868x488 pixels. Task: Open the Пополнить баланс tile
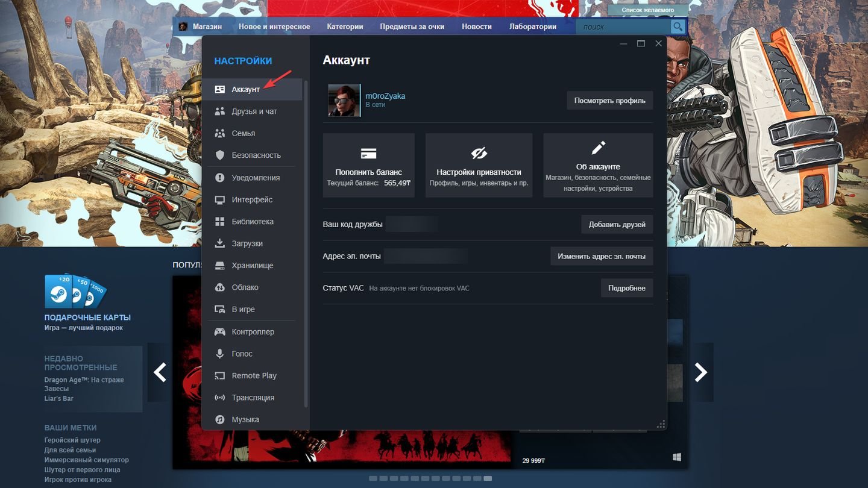(x=369, y=165)
